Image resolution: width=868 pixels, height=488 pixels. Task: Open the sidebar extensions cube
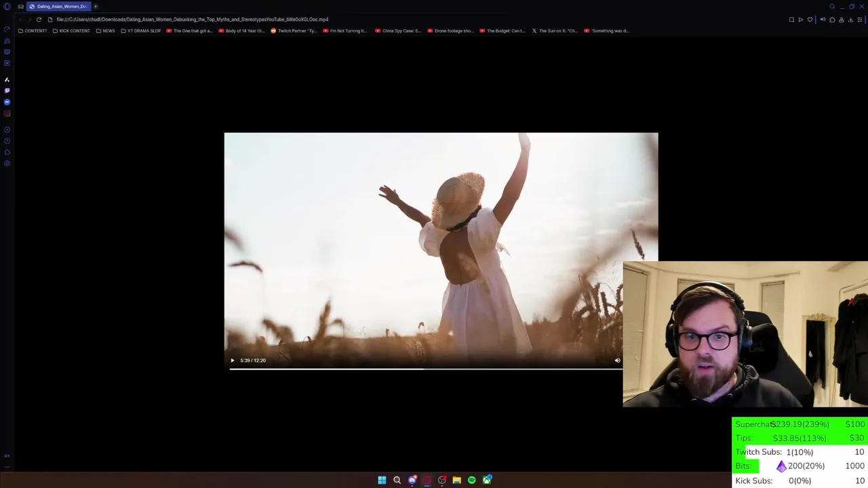coord(7,152)
